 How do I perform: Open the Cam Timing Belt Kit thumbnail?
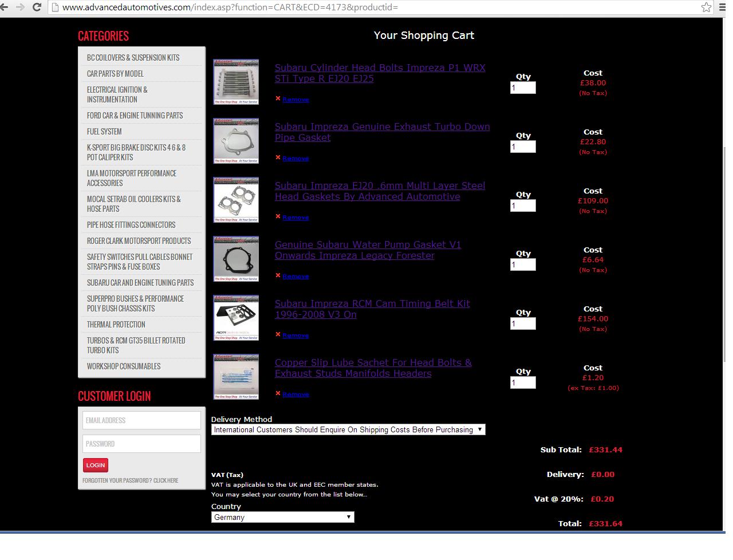coord(236,318)
